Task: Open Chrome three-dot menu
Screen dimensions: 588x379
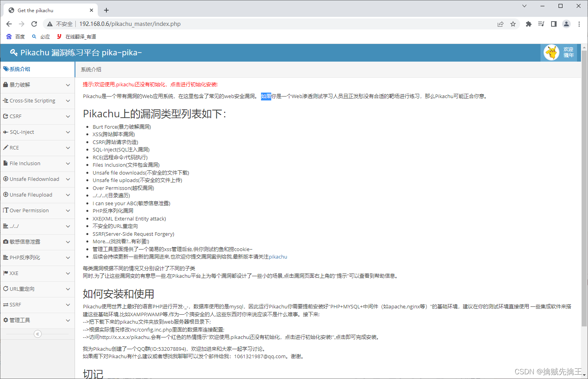Action: tap(579, 24)
